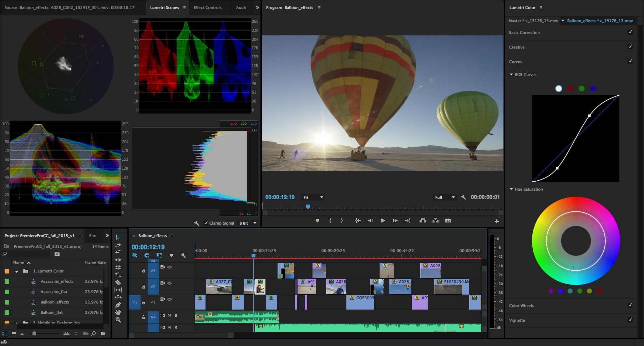Open timeline display settings wrench

point(183,255)
